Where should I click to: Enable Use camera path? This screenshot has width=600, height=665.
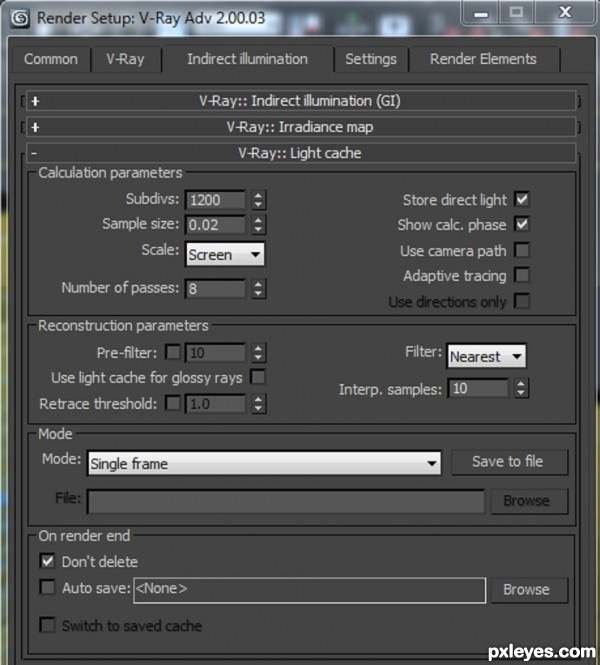[522, 250]
